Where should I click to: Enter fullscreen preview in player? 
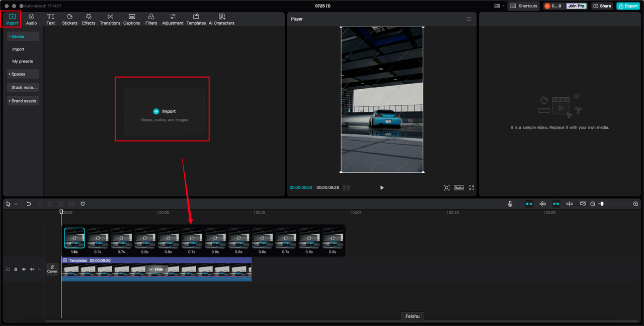pyautogui.click(x=471, y=187)
